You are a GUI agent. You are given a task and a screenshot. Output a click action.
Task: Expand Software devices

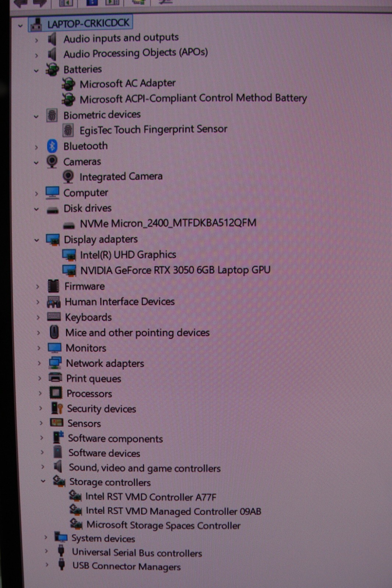point(42,453)
